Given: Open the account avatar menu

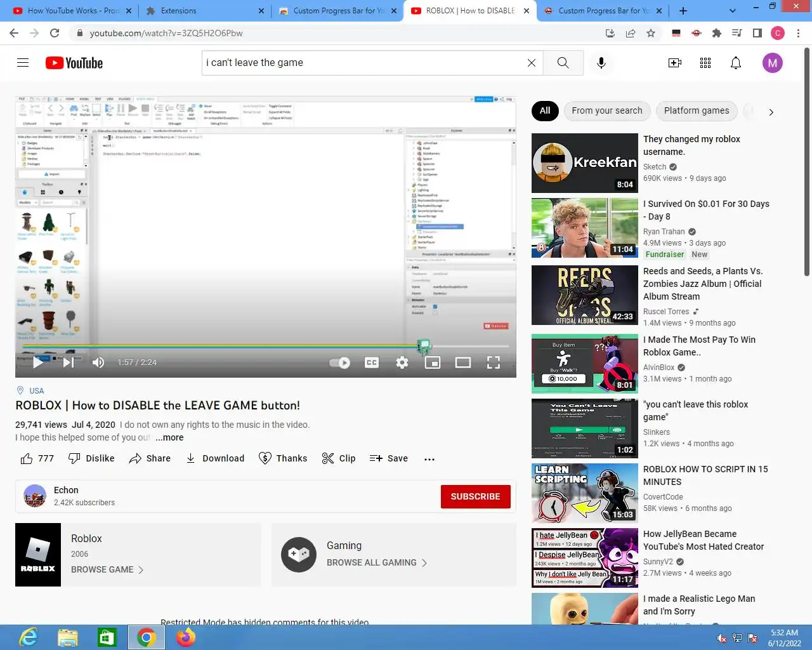Looking at the screenshot, I should (772, 63).
